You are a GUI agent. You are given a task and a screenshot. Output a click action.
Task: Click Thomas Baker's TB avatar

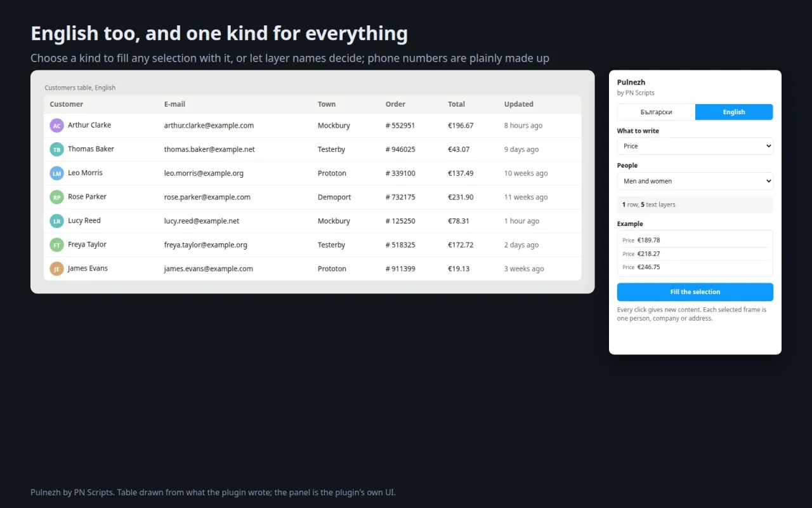(57, 149)
